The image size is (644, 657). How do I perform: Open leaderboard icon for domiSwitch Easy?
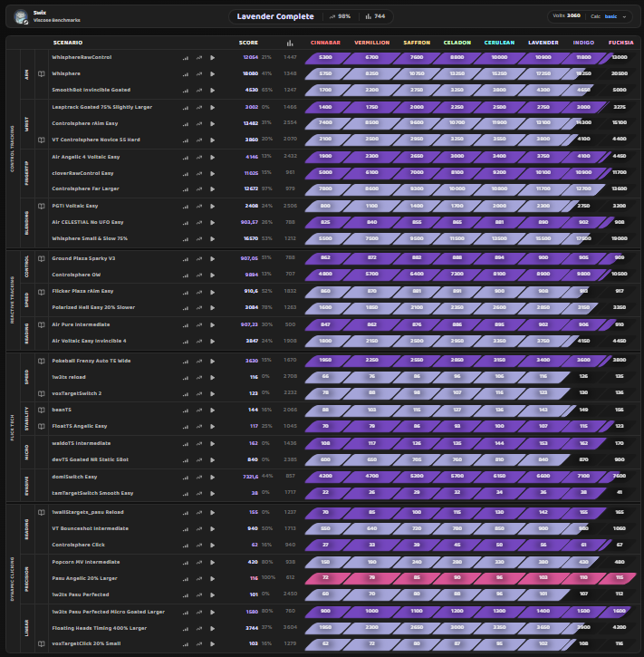185,478
